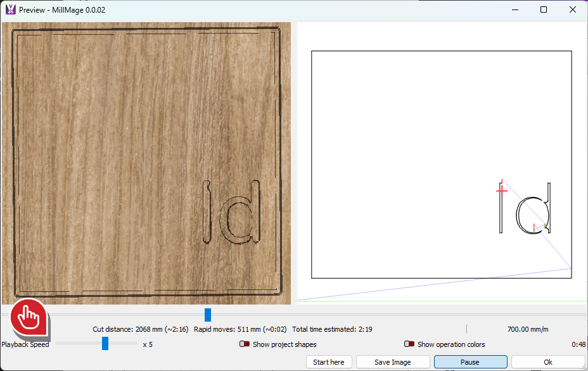The width and height of the screenshot is (588, 371).
Task: Pause the preview playback
Action: (470, 362)
